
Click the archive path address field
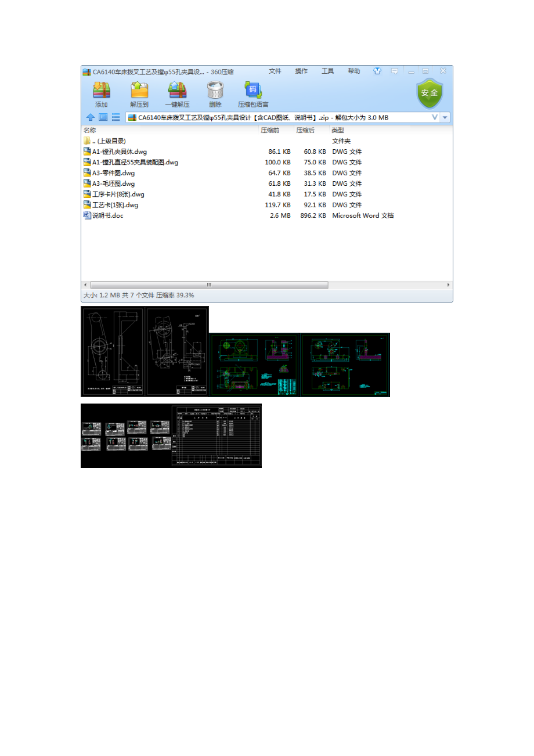pos(283,117)
